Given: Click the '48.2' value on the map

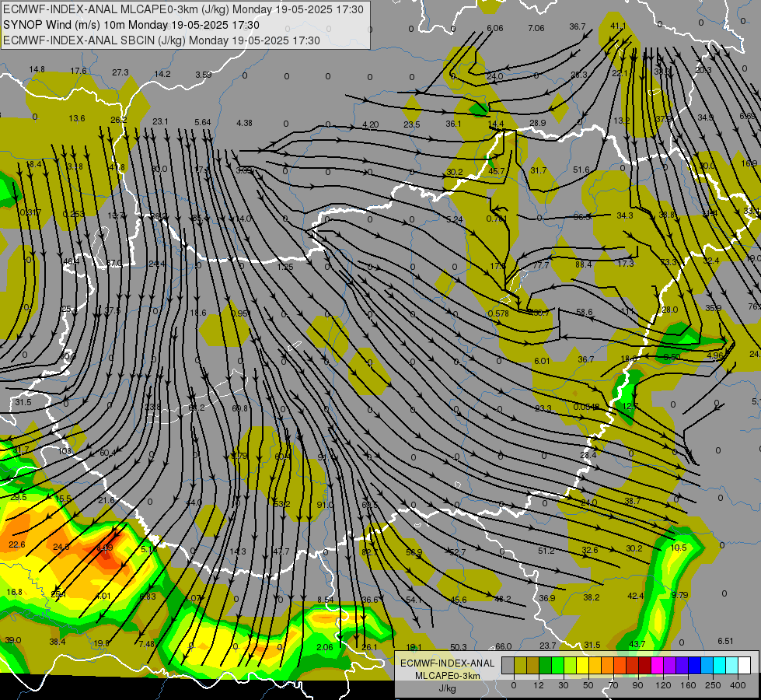Looking at the screenshot, I should 503,599.
